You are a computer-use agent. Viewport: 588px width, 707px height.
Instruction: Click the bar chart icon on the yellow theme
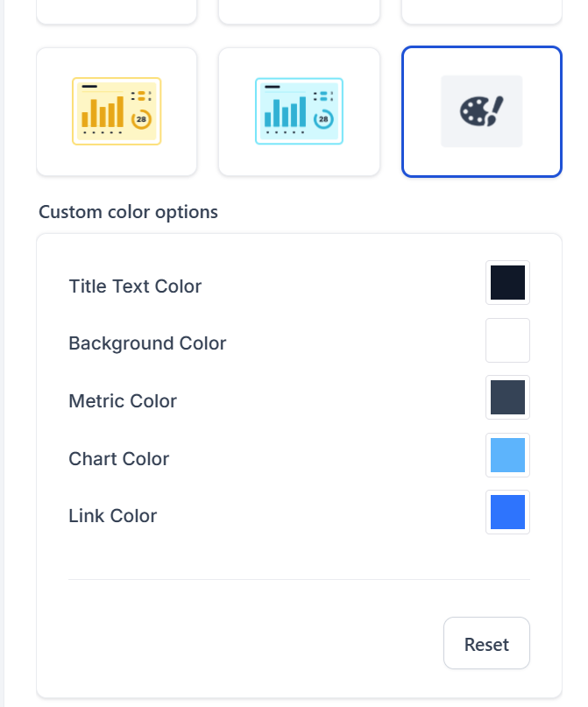pos(103,112)
